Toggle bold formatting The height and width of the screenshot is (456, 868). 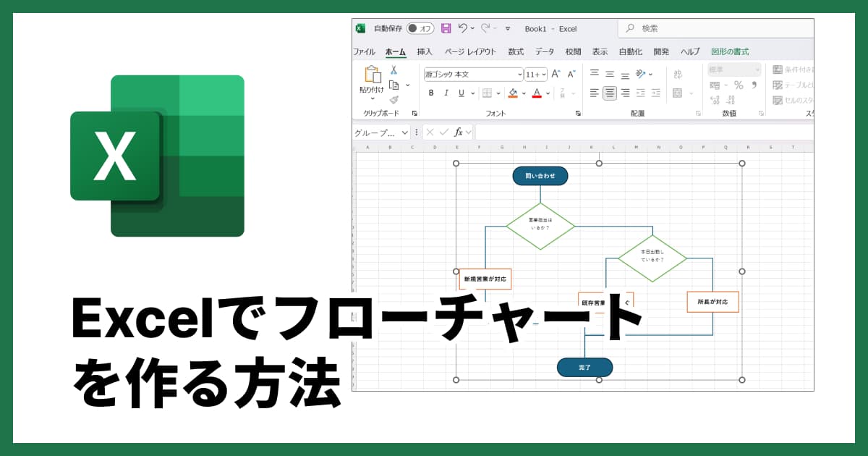click(431, 93)
